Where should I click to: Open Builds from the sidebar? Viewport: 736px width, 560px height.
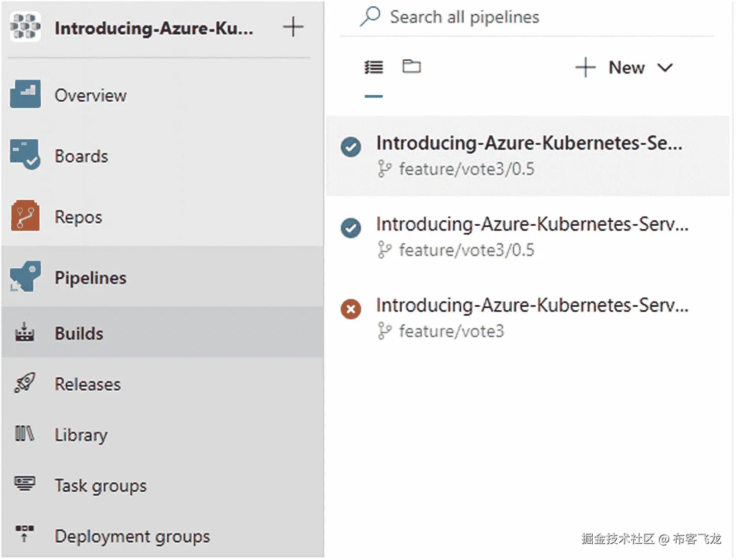[x=79, y=334]
